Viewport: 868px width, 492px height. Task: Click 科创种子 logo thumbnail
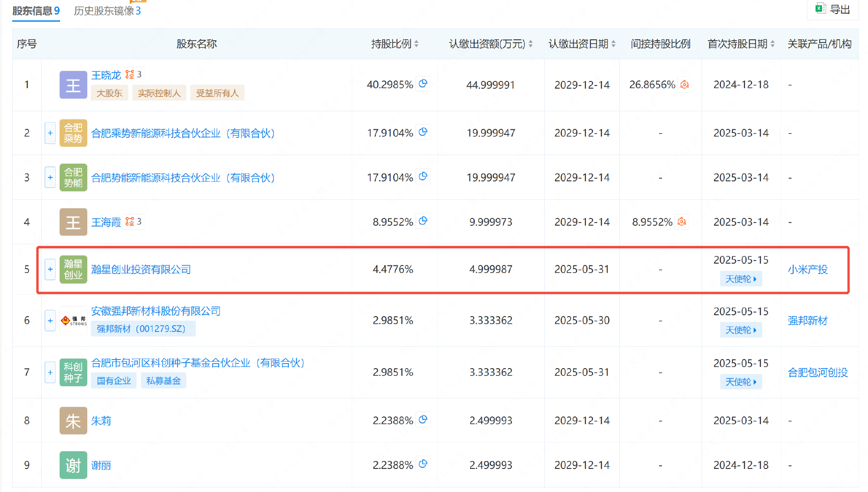(x=73, y=372)
